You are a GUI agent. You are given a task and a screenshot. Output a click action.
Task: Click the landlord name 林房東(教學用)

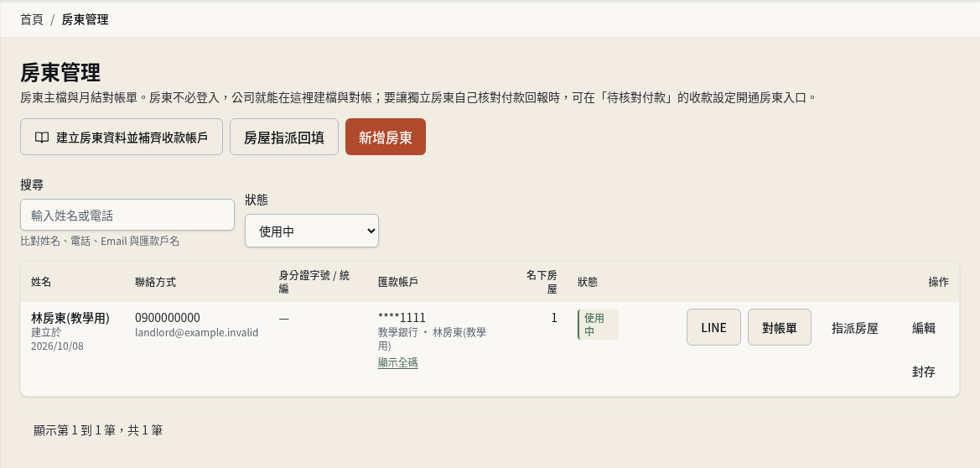(70, 318)
